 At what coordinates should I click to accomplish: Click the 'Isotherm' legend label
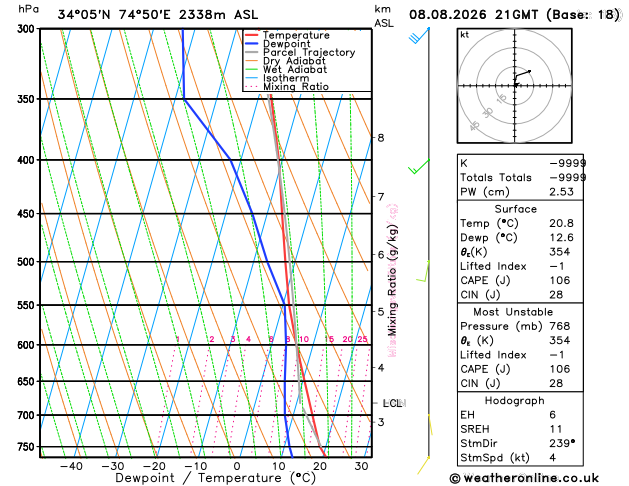pyautogui.click(x=286, y=78)
